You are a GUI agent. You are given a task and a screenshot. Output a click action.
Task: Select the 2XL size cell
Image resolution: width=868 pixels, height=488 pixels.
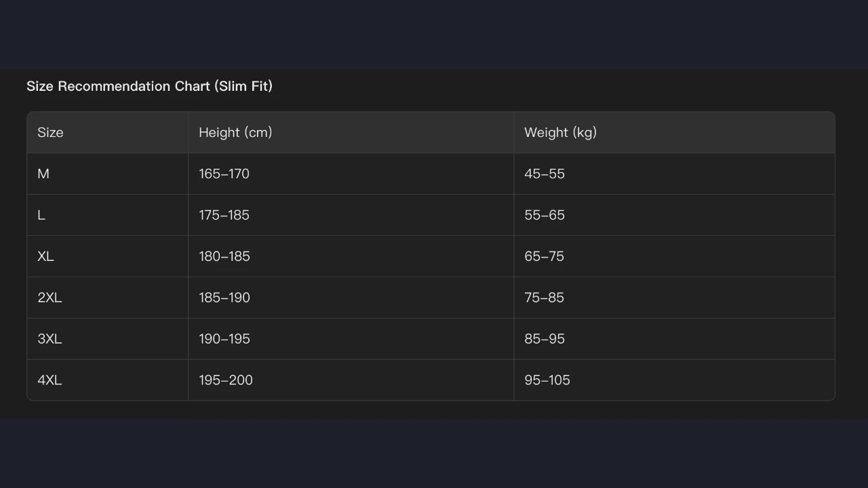[x=50, y=298]
